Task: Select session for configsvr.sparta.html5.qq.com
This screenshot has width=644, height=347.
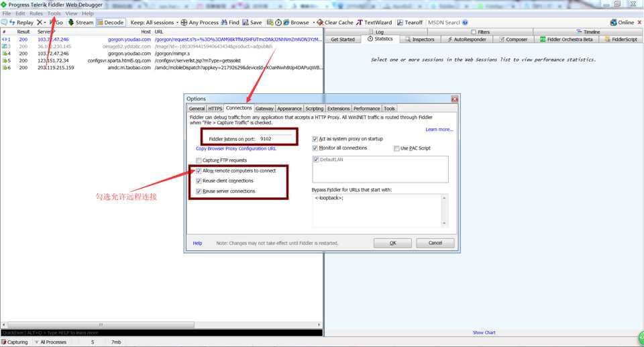Action: [162, 60]
